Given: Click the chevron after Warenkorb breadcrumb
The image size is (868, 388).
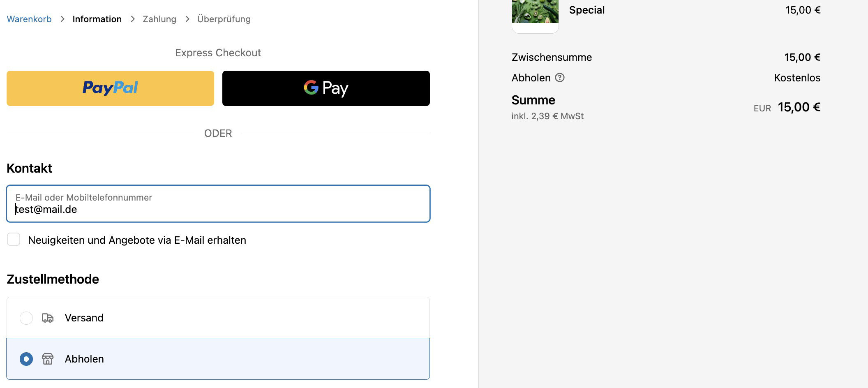Looking at the screenshot, I should (x=62, y=19).
